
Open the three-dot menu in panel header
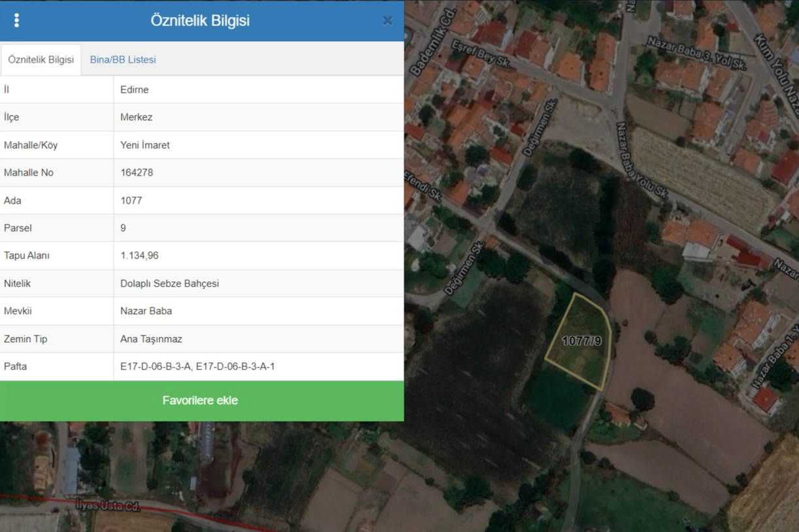point(17,20)
